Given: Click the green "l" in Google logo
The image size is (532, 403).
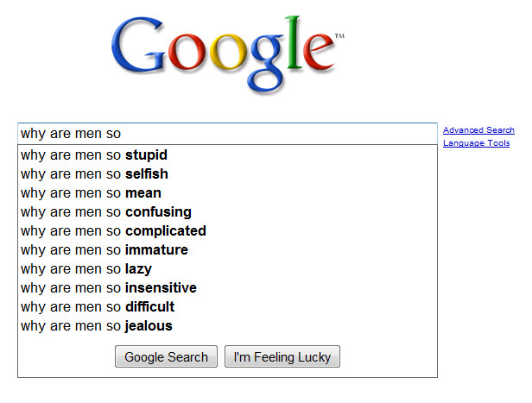Looking at the screenshot, I should click(289, 48).
